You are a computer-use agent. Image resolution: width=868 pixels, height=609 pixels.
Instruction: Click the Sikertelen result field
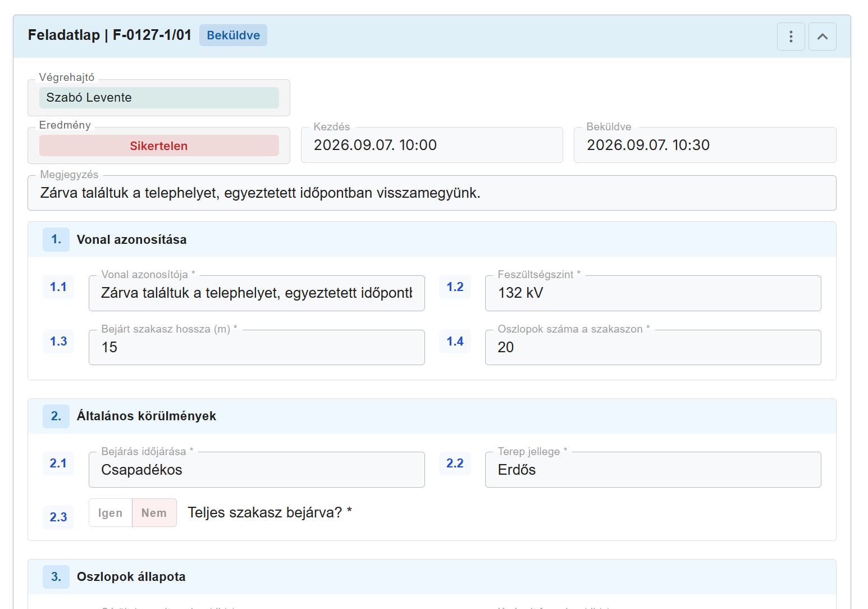tap(159, 146)
